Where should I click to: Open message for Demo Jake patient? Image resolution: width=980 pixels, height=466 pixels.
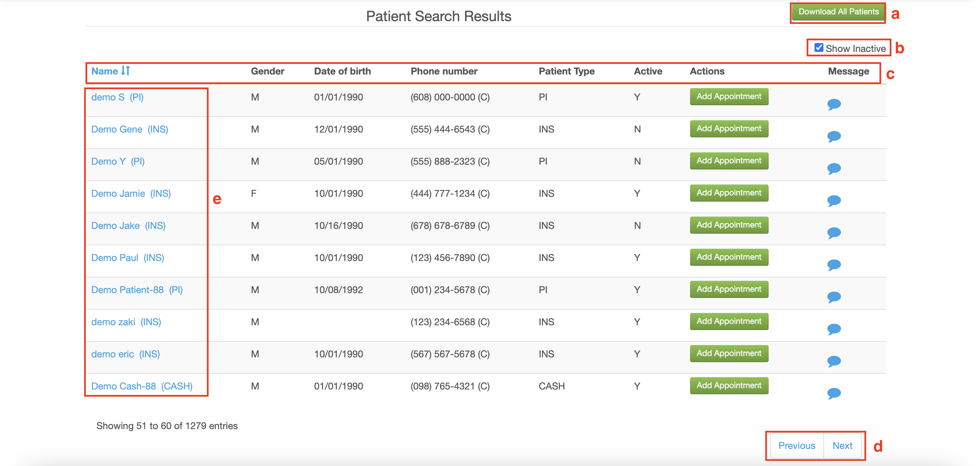click(x=834, y=233)
